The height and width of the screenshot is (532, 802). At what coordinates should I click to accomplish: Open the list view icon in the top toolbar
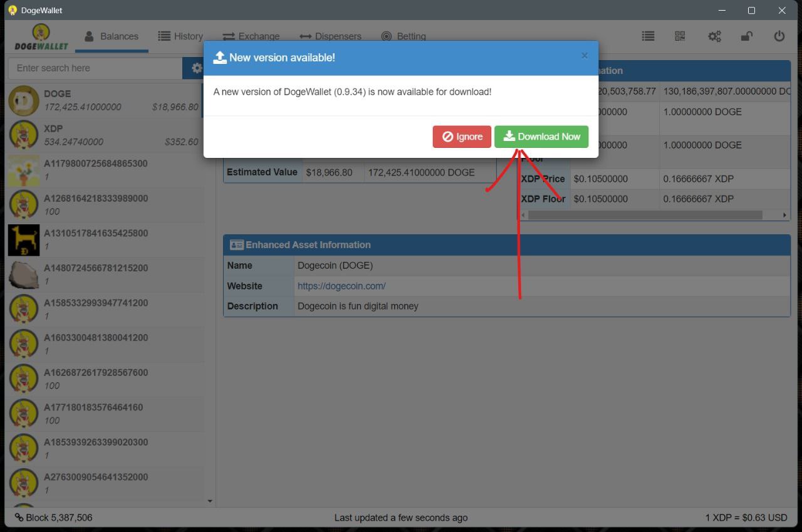click(648, 36)
